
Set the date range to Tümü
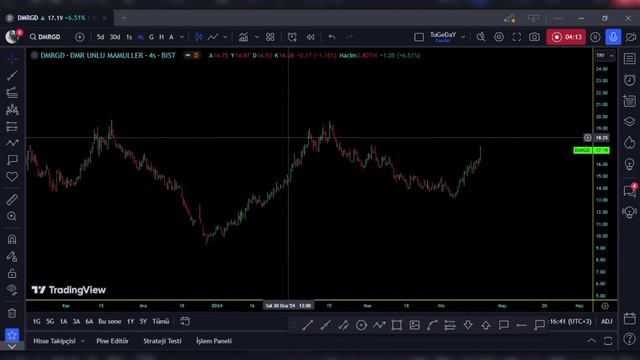(160, 322)
